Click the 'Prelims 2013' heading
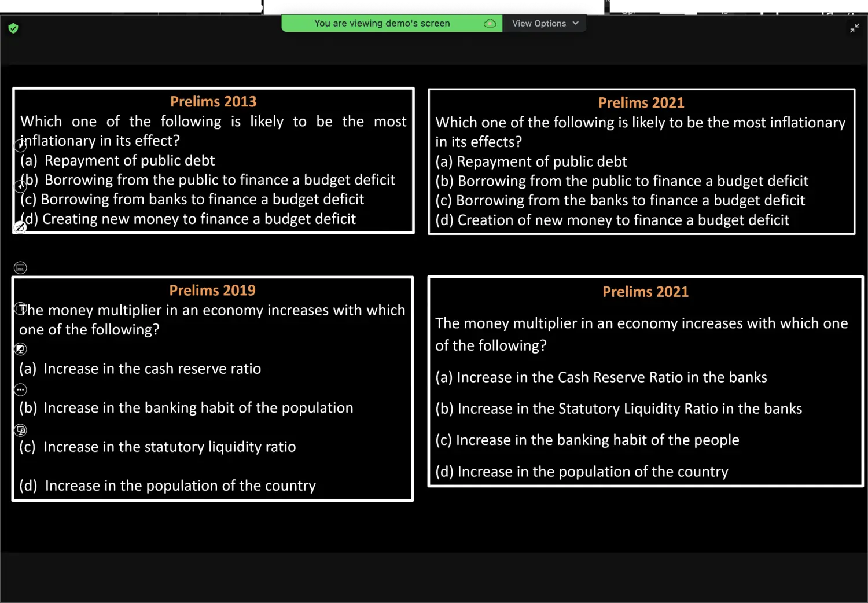 [214, 102]
